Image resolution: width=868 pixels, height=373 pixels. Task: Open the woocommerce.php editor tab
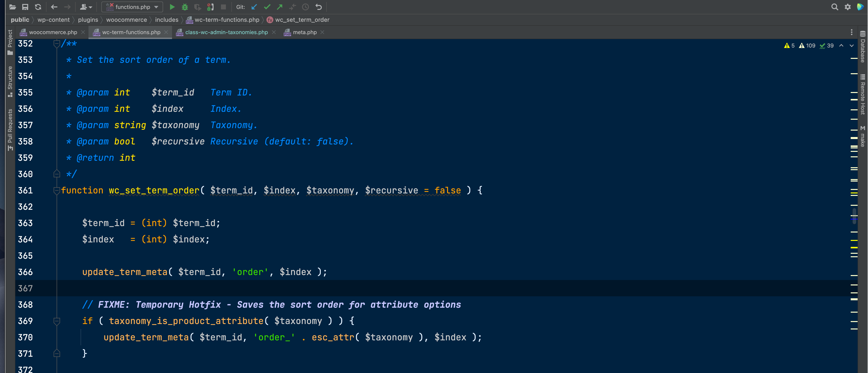click(52, 32)
